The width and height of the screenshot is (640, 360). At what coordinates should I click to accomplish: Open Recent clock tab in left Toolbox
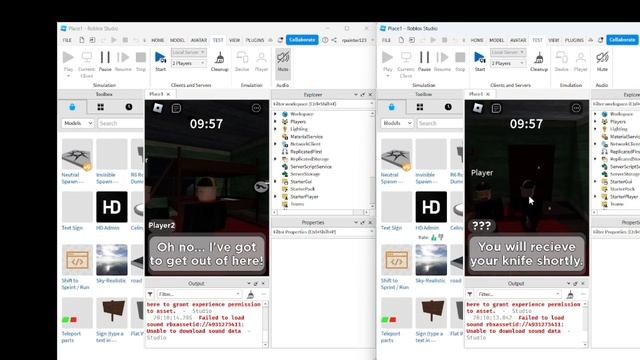tap(129, 107)
